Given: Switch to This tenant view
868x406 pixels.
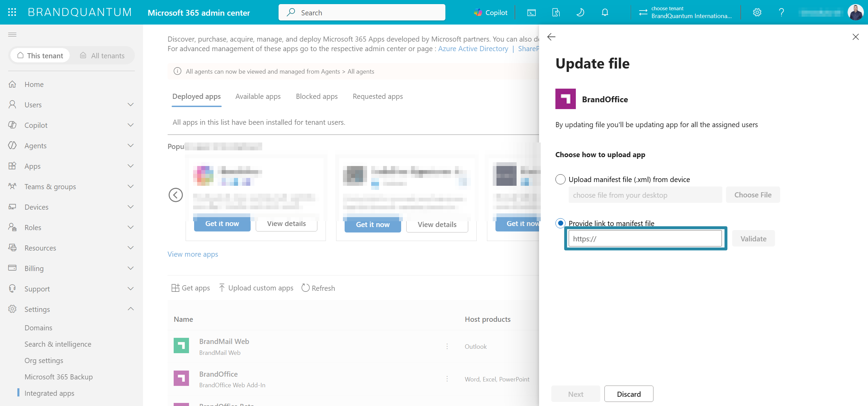Looking at the screenshot, I should pos(40,56).
